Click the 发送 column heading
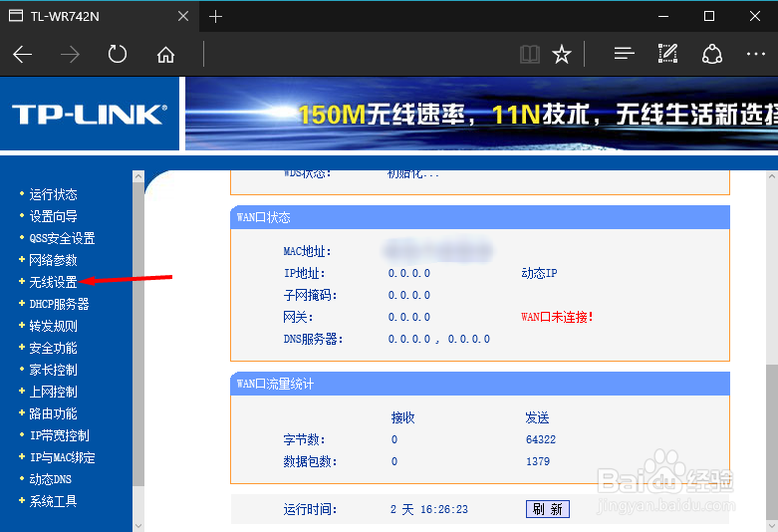 (x=537, y=417)
